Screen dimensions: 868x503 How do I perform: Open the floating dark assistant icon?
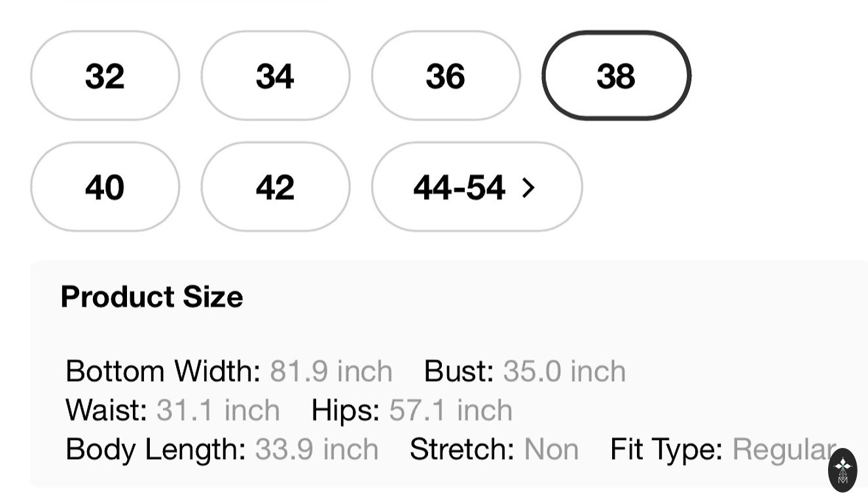(842, 470)
